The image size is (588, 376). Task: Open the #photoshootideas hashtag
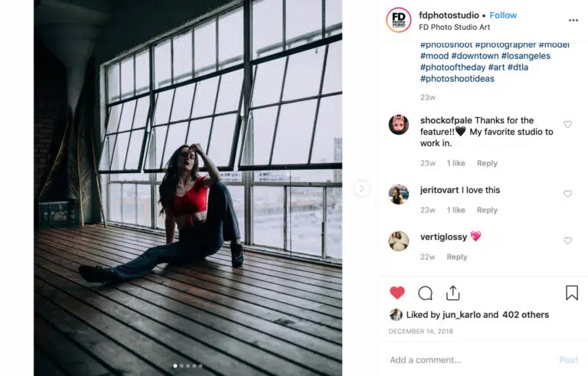point(457,79)
